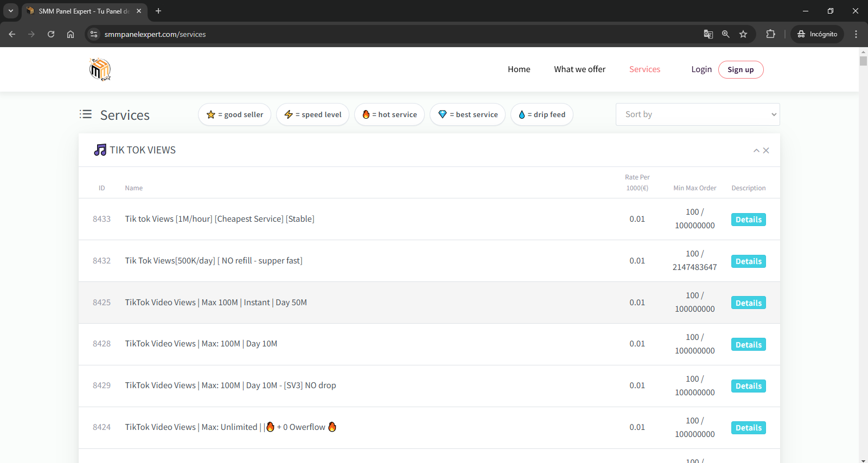868x463 pixels.
Task: Click the services list menu icon
Action: [86, 114]
